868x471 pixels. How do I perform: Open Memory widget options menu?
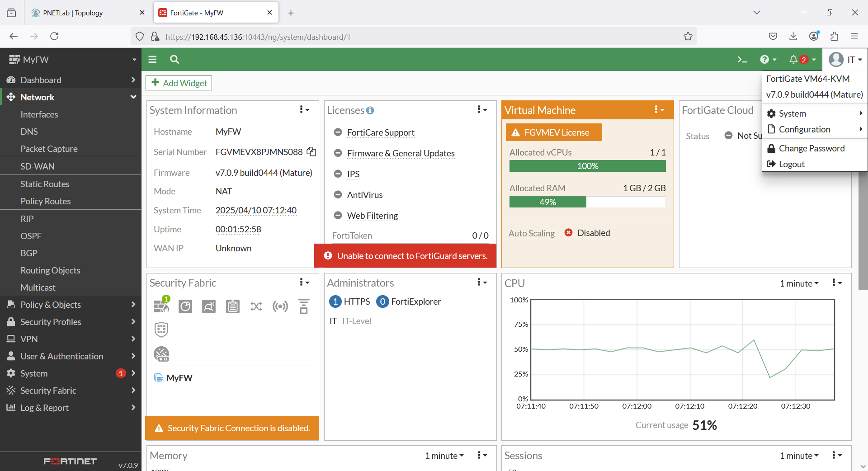[482, 455]
